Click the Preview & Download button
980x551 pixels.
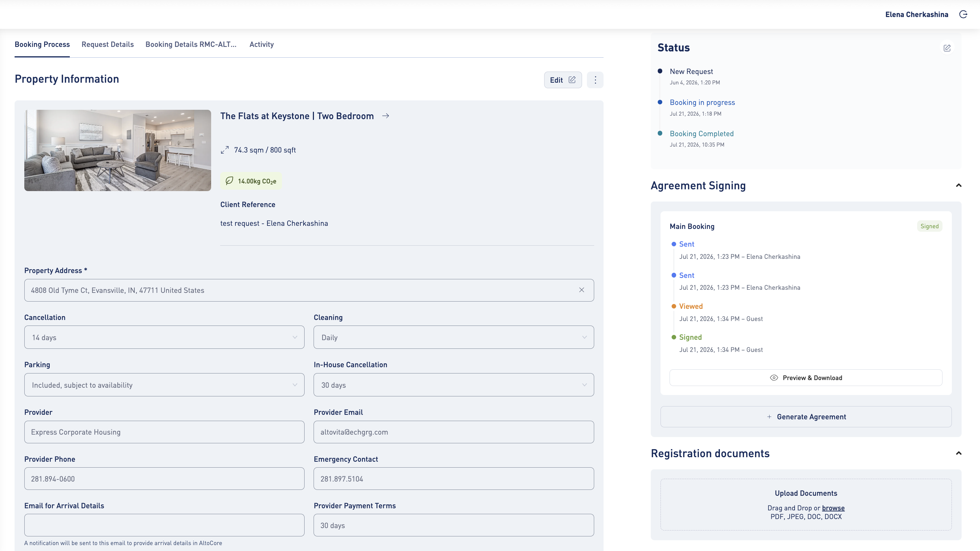pos(806,378)
